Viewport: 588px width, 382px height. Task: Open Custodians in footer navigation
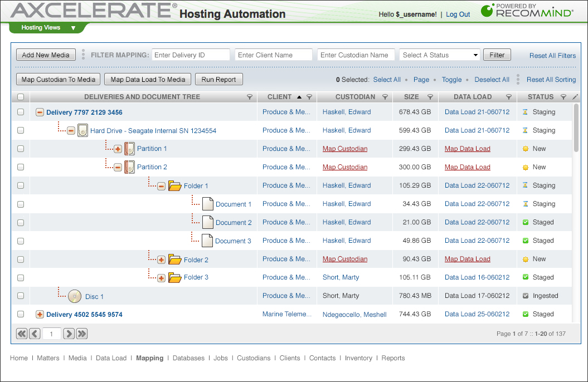[254, 358]
